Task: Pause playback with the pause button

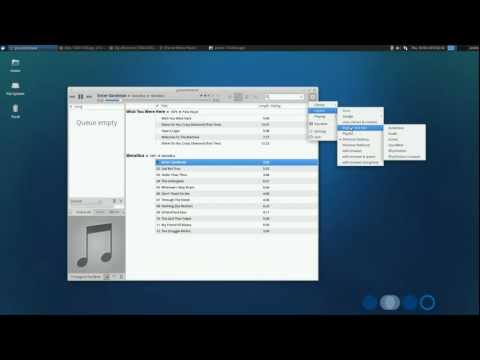Action: (81, 96)
